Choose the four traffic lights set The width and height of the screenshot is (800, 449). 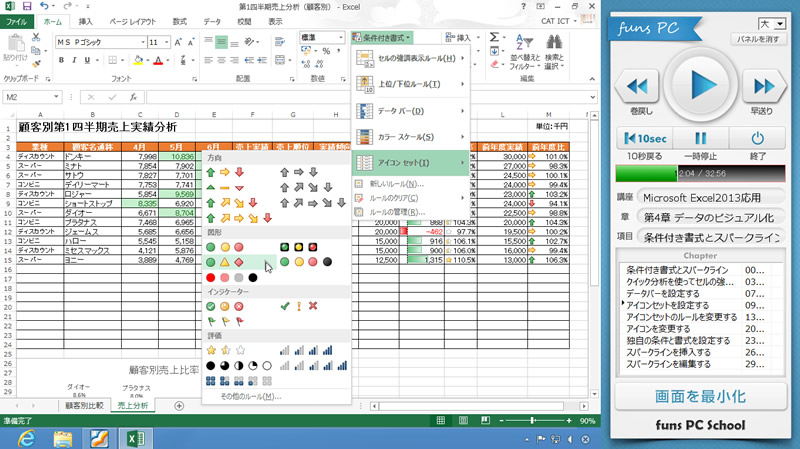pyautogui.click(x=306, y=262)
